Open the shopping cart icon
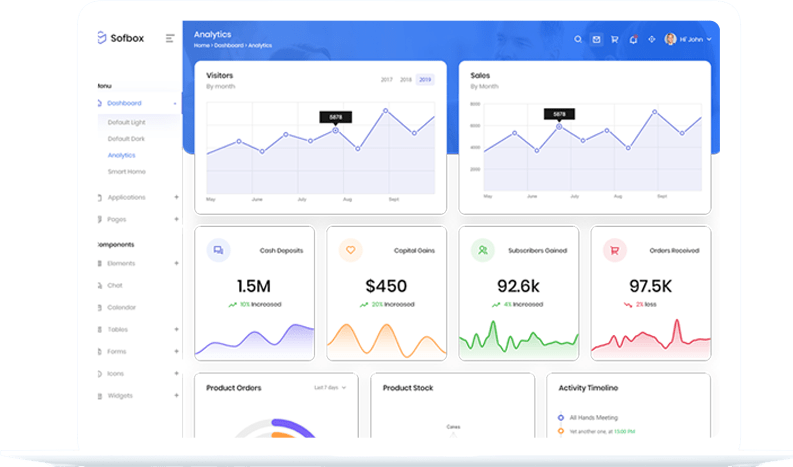This screenshot has height=467, width=793. (x=614, y=39)
